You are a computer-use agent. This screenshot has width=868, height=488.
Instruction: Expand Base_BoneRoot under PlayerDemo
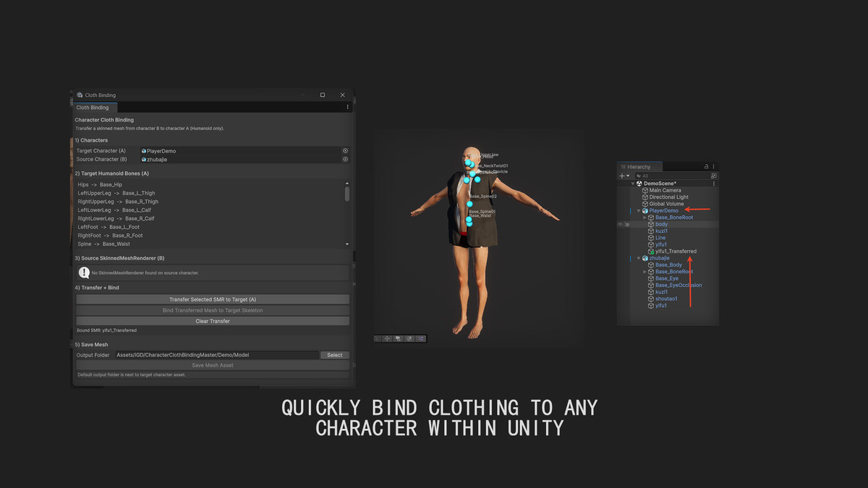click(644, 218)
